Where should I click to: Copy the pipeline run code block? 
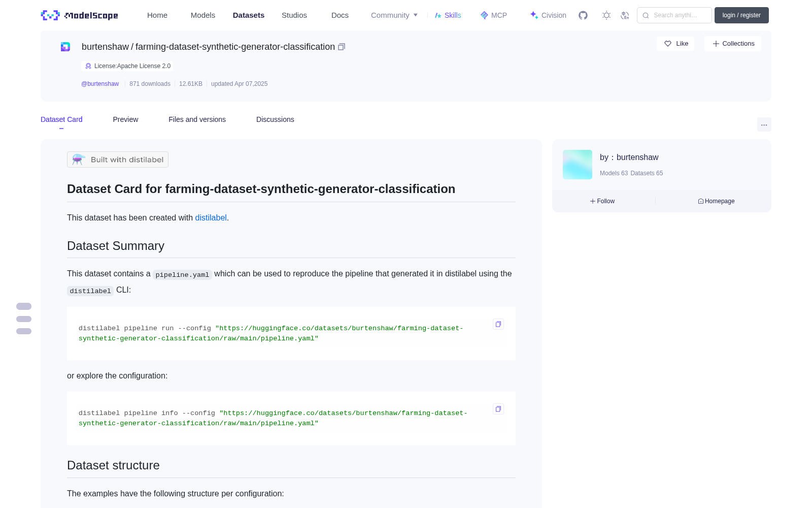[498, 324]
